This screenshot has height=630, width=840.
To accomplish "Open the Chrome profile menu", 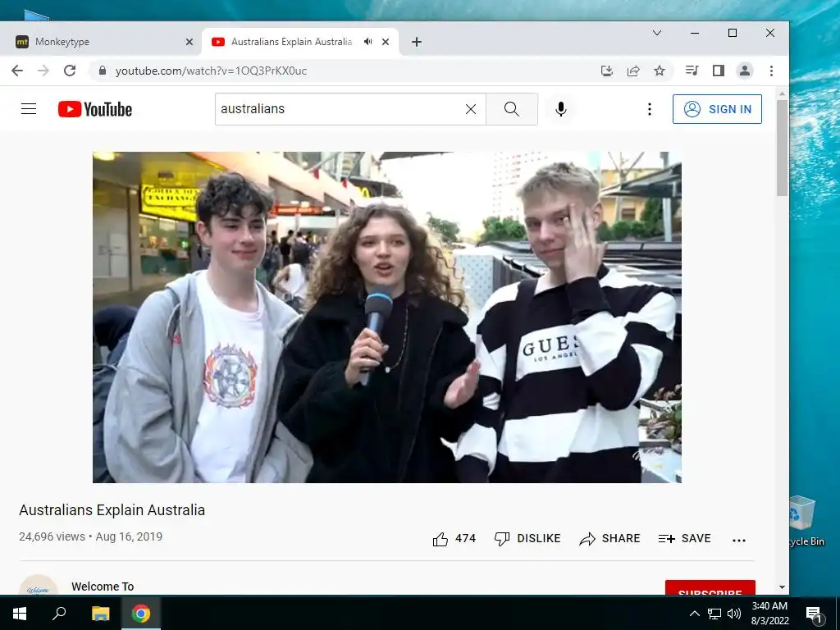I will tap(745, 71).
